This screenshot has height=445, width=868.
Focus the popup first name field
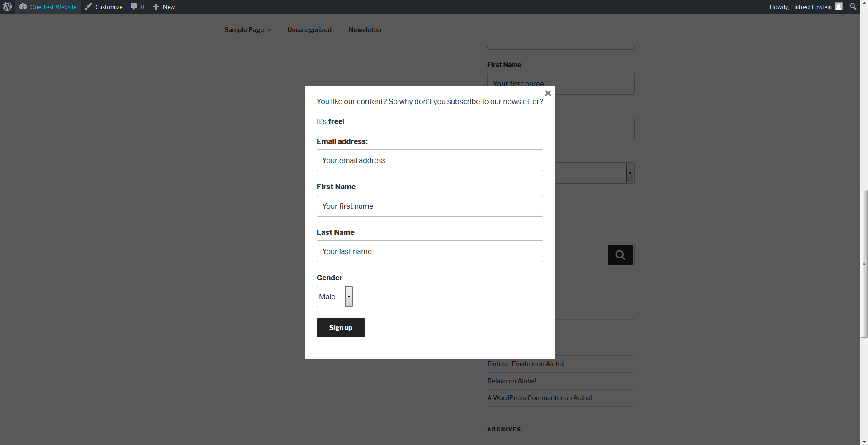[x=430, y=206]
